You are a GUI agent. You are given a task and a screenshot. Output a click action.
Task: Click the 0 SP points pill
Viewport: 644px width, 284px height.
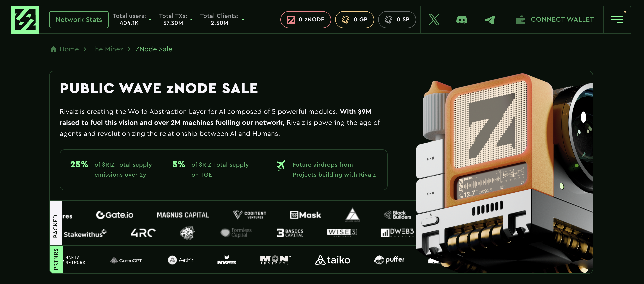click(x=397, y=20)
